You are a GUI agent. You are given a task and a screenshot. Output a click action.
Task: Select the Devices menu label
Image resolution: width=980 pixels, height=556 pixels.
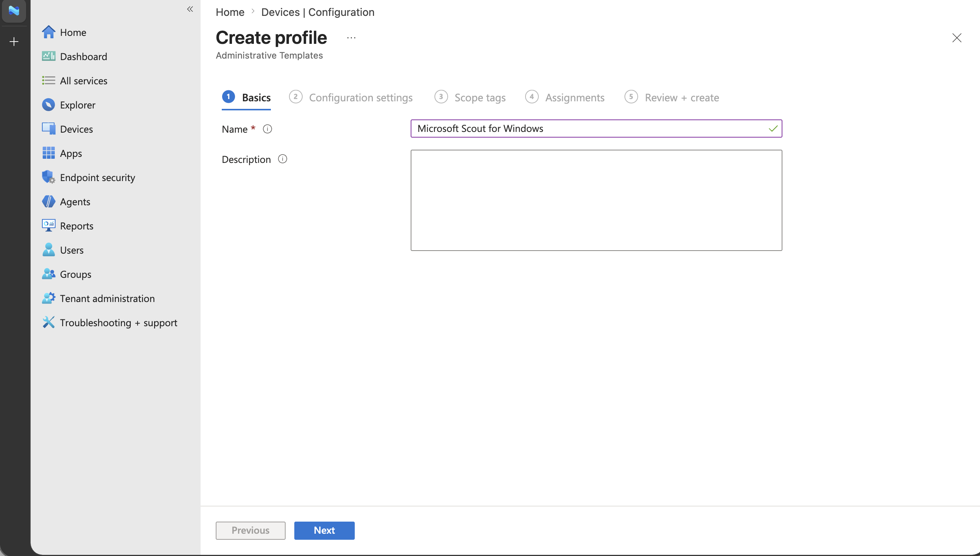[x=76, y=129]
